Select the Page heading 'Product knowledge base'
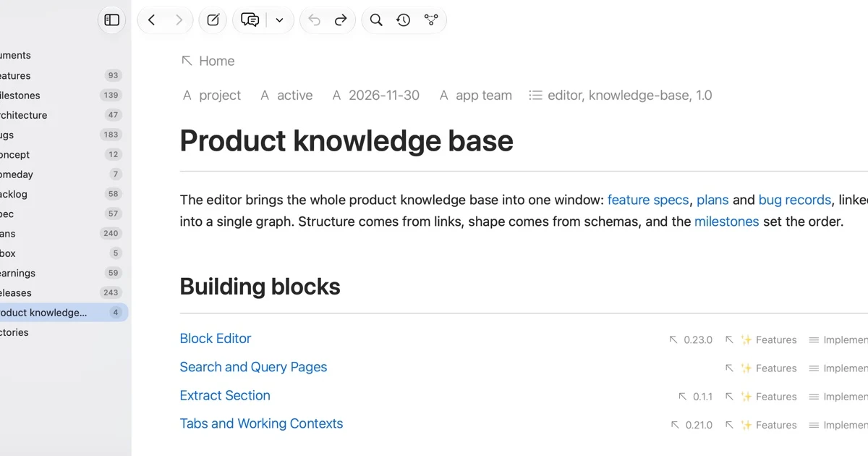Viewport: 868px width, 456px height. [346, 140]
